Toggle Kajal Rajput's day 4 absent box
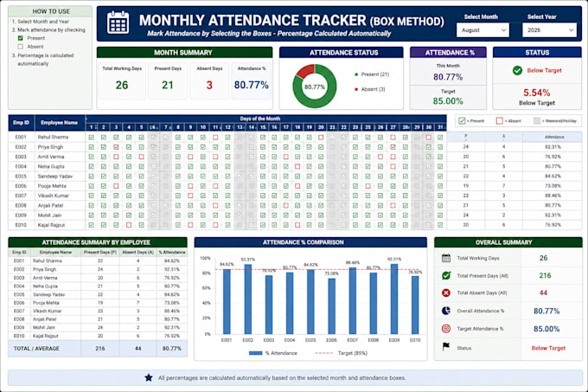 click(129, 225)
